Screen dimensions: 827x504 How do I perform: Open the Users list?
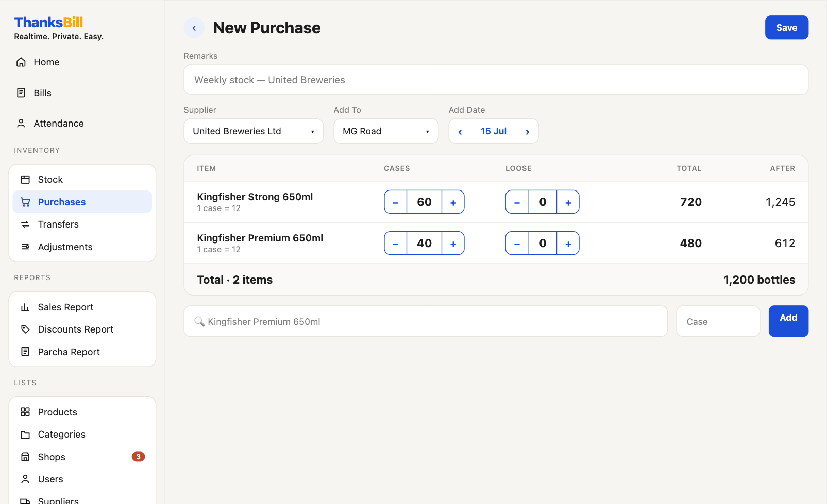pyautogui.click(x=82, y=479)
